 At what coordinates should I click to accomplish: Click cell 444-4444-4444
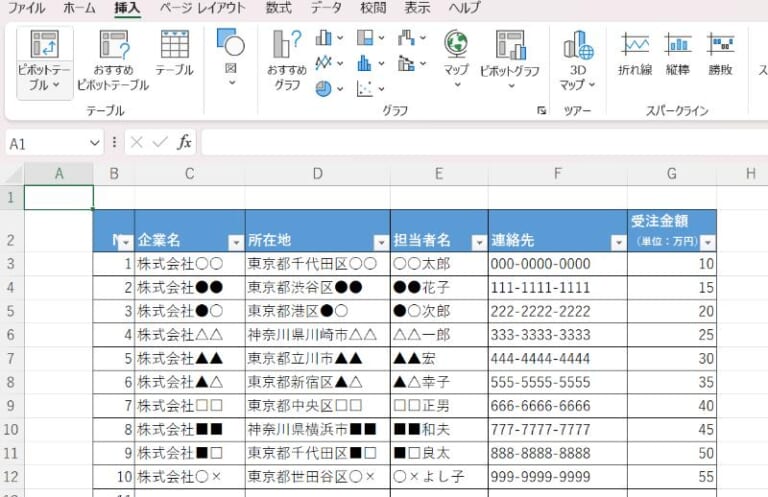pyautogui.click(x=558, y=358)
